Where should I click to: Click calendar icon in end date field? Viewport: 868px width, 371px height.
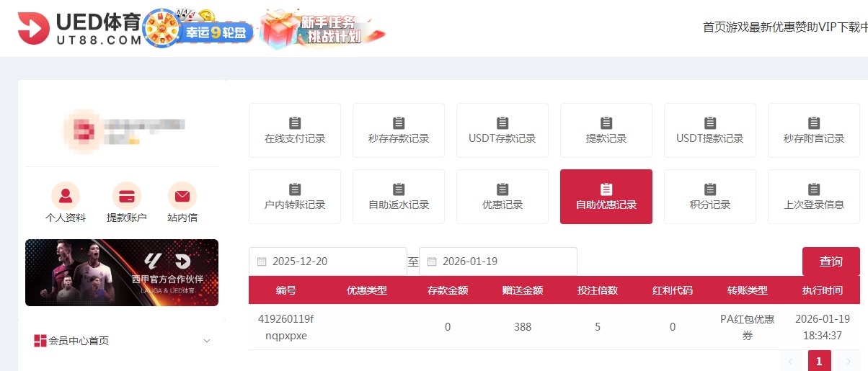pyautogui.click(x=432, y=262)
